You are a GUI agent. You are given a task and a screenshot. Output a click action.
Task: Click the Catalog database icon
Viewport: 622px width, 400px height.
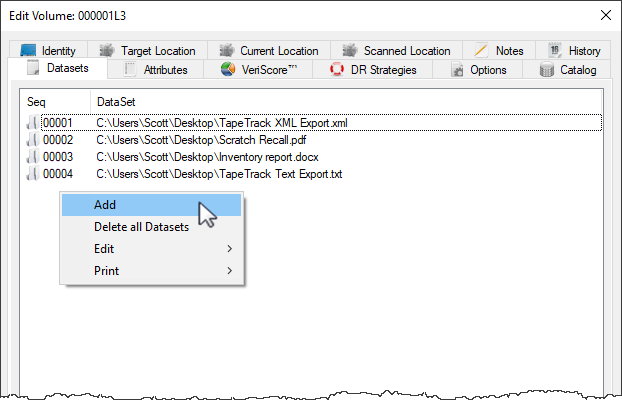pos(547,70)
